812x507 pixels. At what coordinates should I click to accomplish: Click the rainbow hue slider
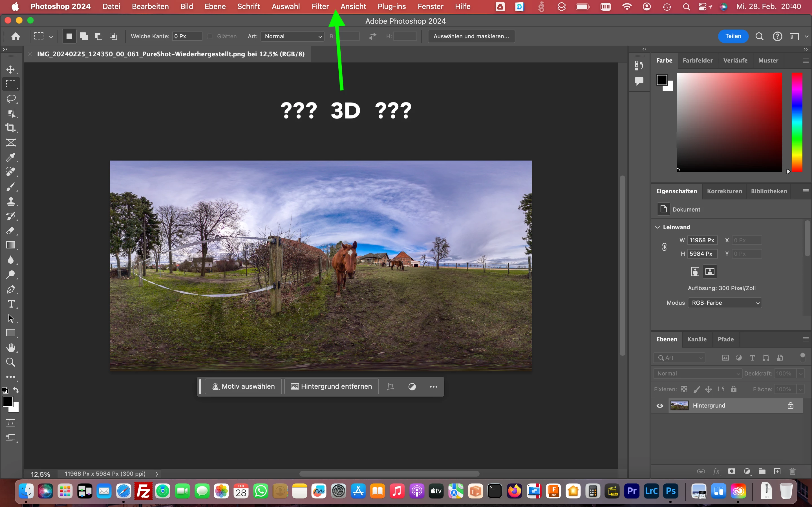tap(797, 123)
